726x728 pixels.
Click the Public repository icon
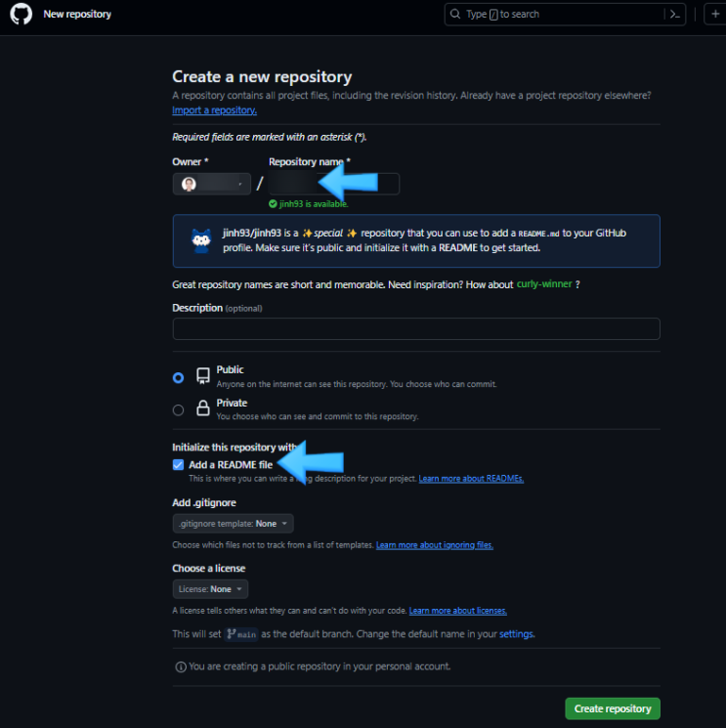point(203,376)
